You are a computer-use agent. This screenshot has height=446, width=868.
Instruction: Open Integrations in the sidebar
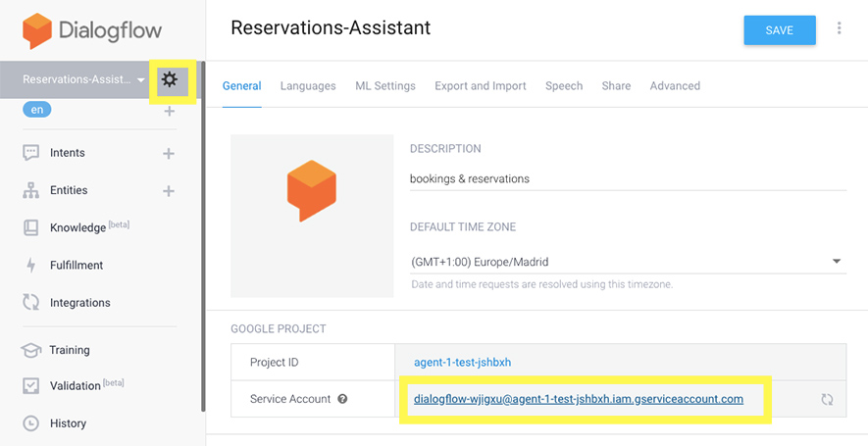pos(79,303)
